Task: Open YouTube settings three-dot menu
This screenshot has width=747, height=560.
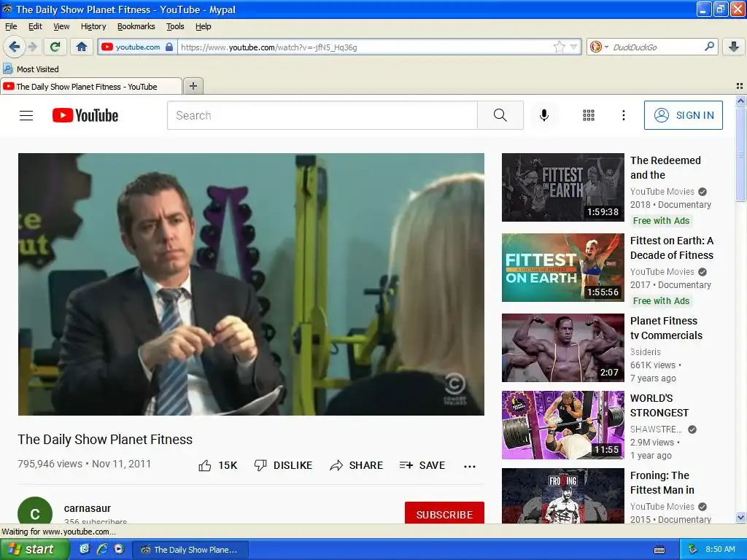Action: click(623, 115)
